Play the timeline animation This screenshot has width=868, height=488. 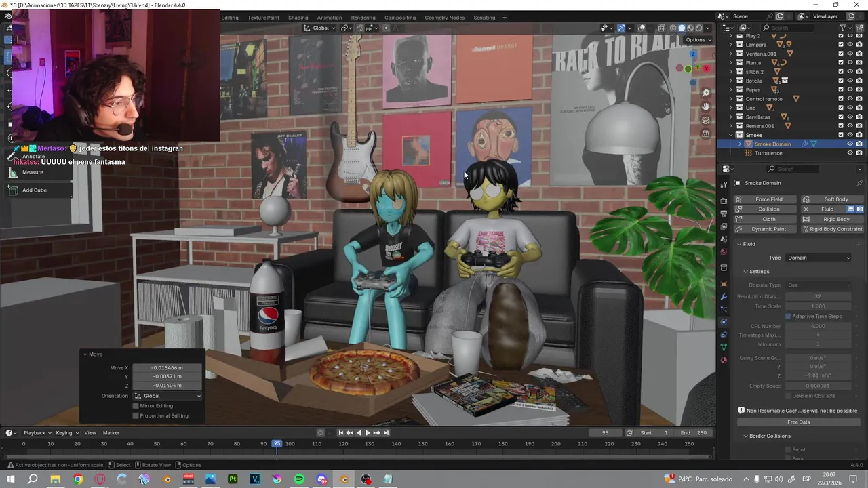368,433
